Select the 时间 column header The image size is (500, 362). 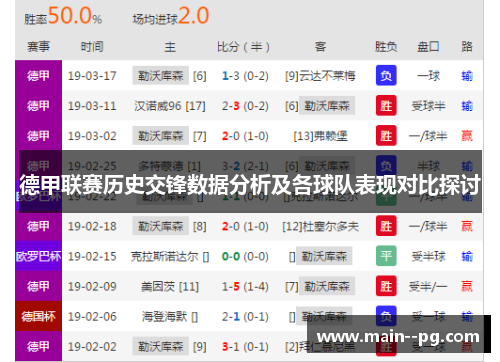(92, 47)
